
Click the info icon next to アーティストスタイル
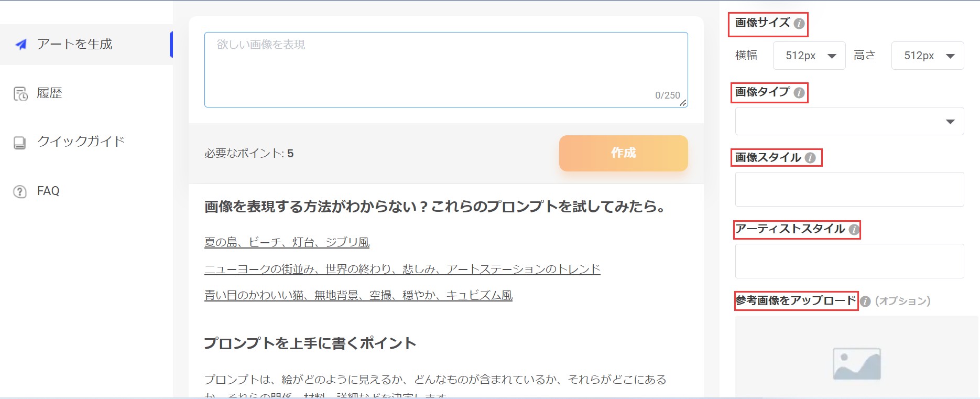click(854, 230)
